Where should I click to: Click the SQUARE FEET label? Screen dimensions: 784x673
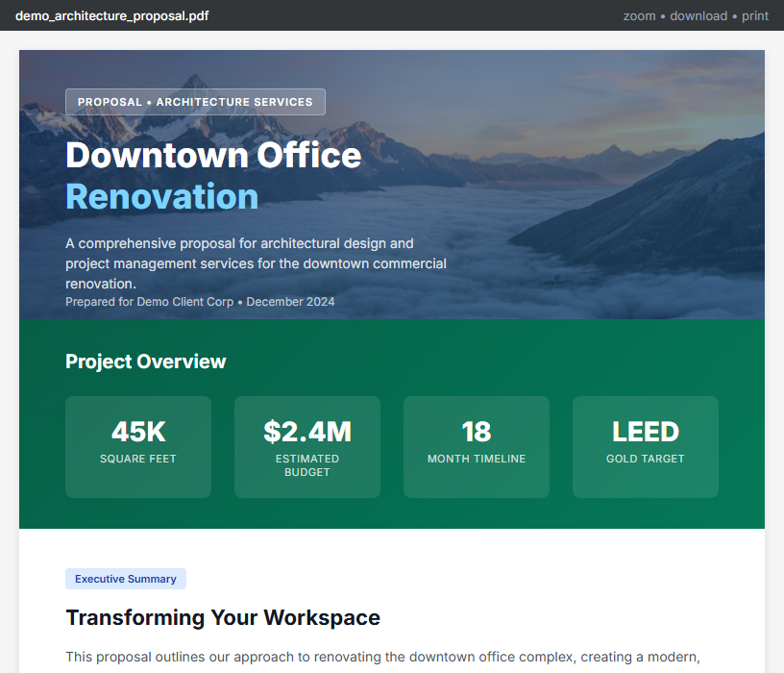(138, 460)
